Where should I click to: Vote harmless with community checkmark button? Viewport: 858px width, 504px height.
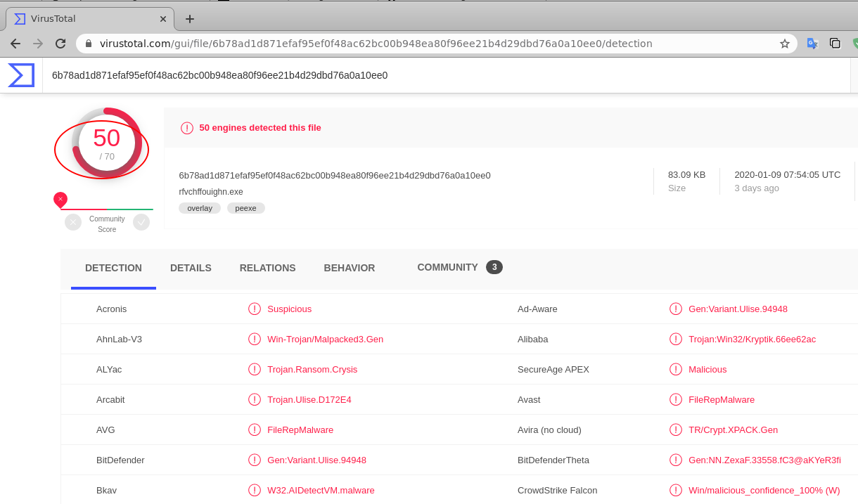141,222
